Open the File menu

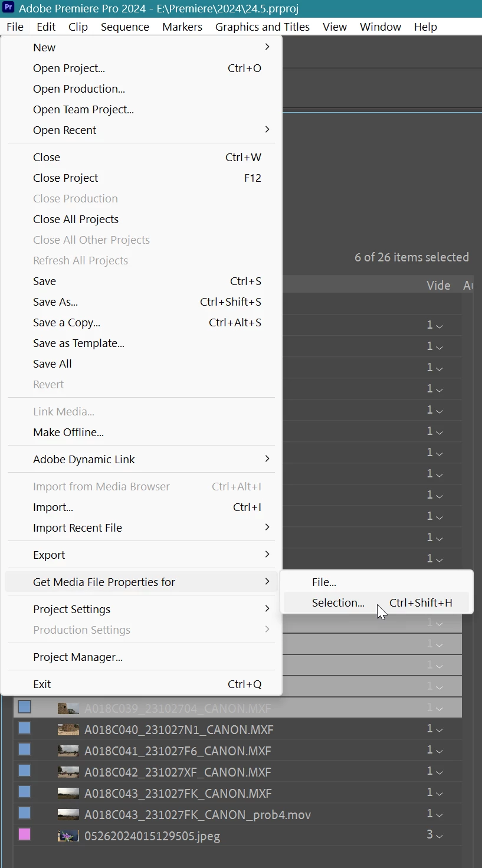tap(15, 27)
